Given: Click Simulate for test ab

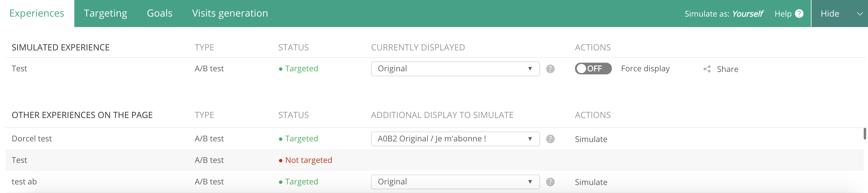Looking at the screenshot, I should [x=591, y=182].
